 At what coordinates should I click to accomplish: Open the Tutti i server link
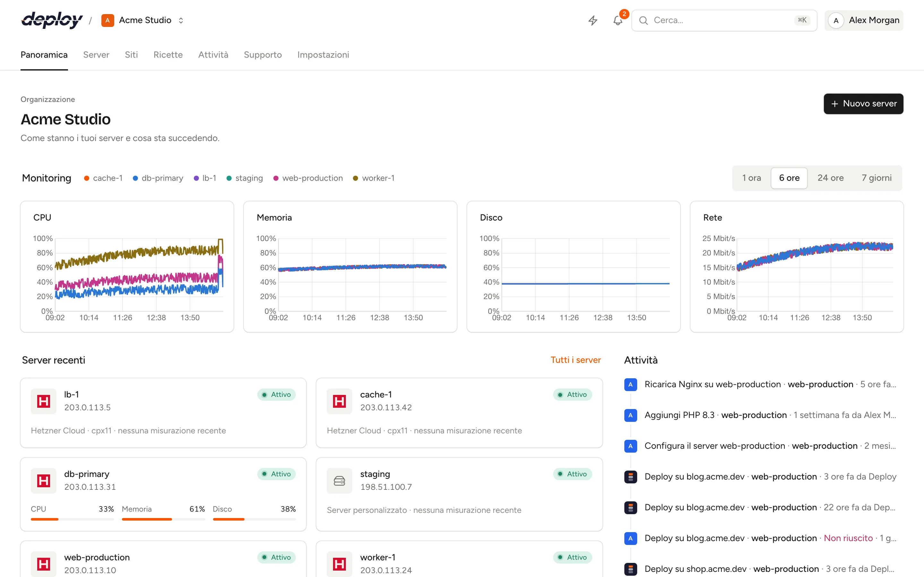click(575, 360)
